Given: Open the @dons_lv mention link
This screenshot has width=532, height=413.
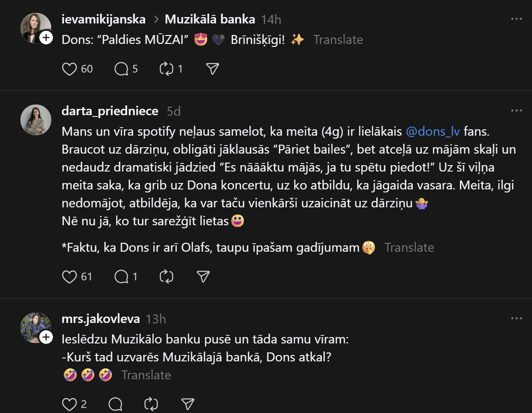Looking at the screenshot, I should click(433, 131).
